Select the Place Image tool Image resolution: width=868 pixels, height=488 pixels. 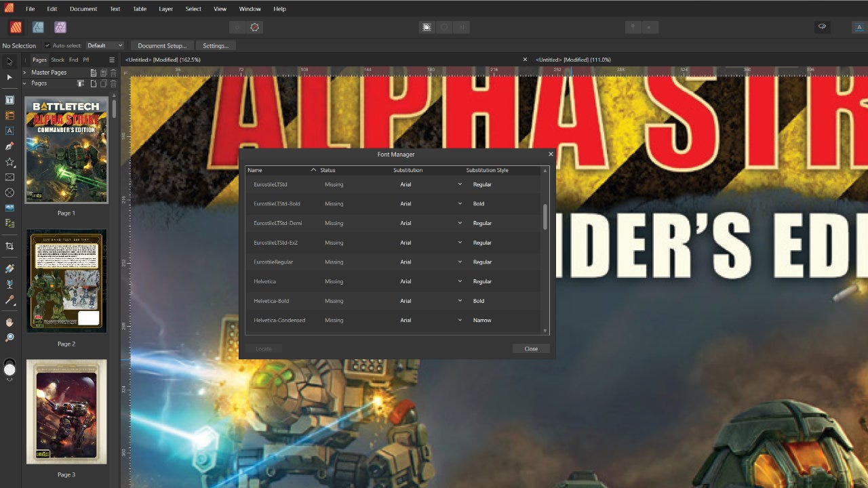9,207
